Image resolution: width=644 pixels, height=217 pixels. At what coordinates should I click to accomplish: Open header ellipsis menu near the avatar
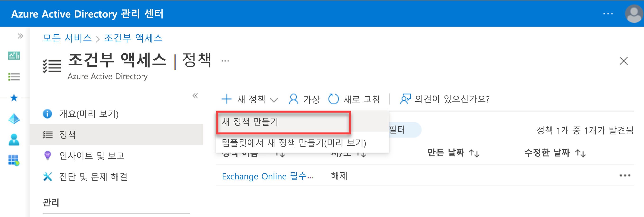tap(608, 14)
